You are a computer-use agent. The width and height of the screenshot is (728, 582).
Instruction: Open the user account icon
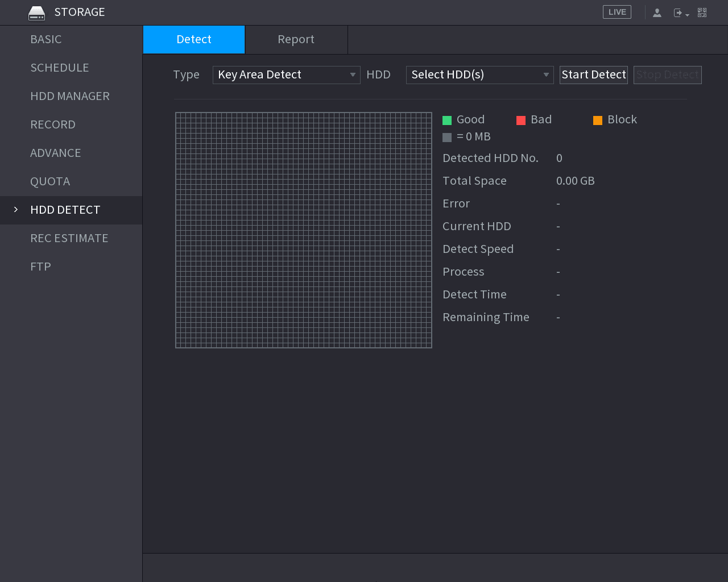657,13
